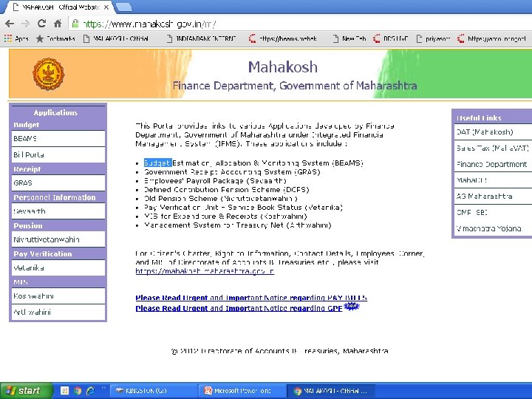Open Finance Department useful link

point(493,164)
